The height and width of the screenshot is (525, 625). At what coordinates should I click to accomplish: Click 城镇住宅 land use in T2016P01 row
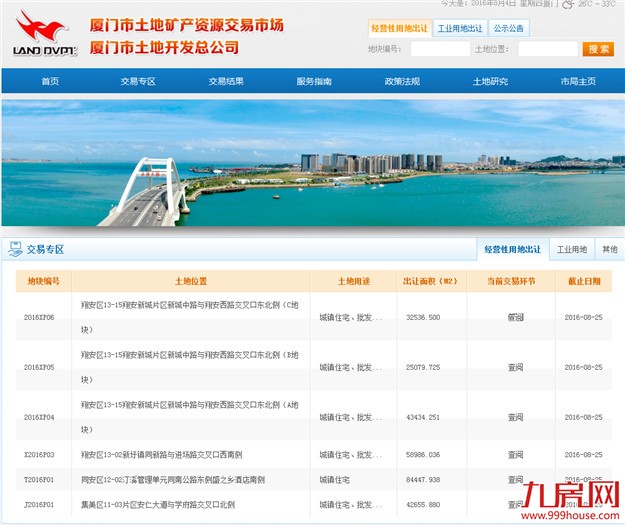coord(334,480)
